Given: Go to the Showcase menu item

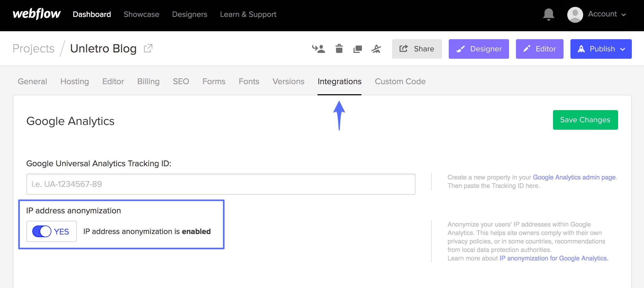Looking at the screenshot, I should 141,14.
